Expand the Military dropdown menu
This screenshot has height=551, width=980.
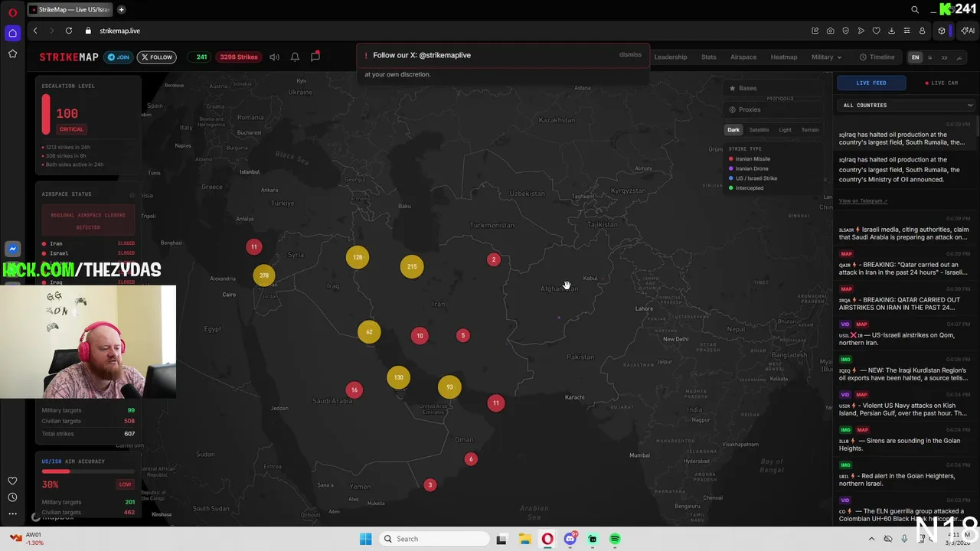tap(826, 57)
